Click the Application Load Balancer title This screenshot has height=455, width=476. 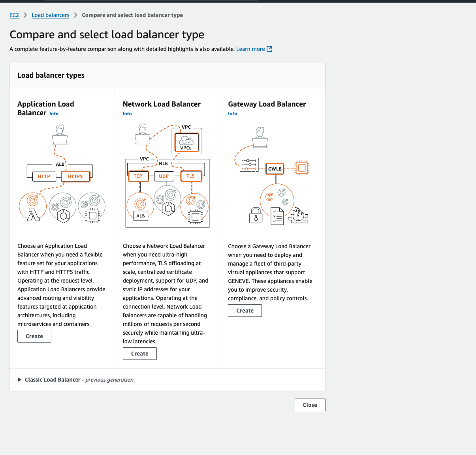(46, 108)
